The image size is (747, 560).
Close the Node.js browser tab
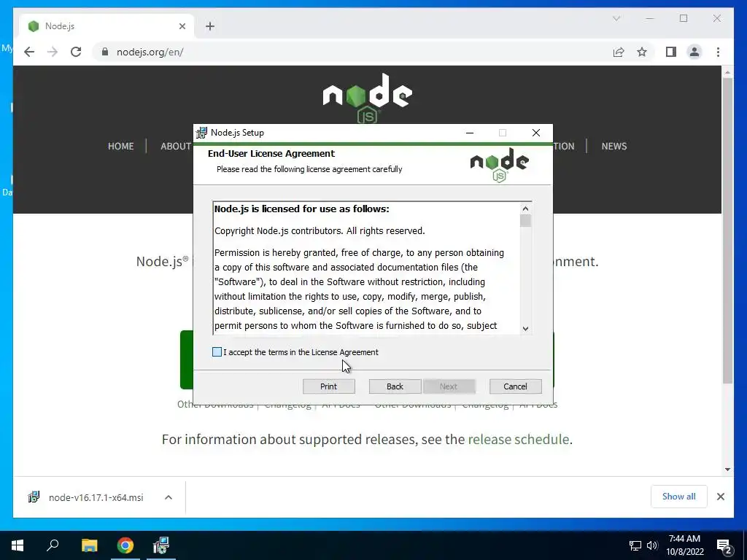(x=182, y=26)
